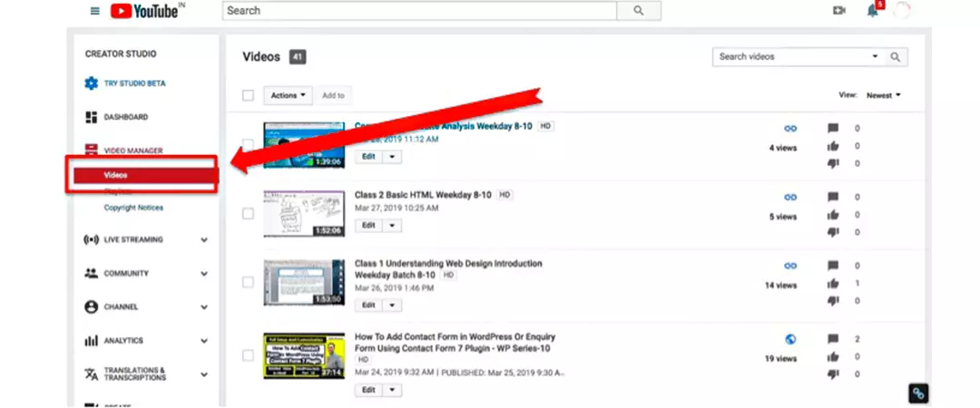The width and height of the screenshot is (980, 408).
Task: Click unlisted link icon for Class 2 Basic HTML
Action: coord(790,198)
